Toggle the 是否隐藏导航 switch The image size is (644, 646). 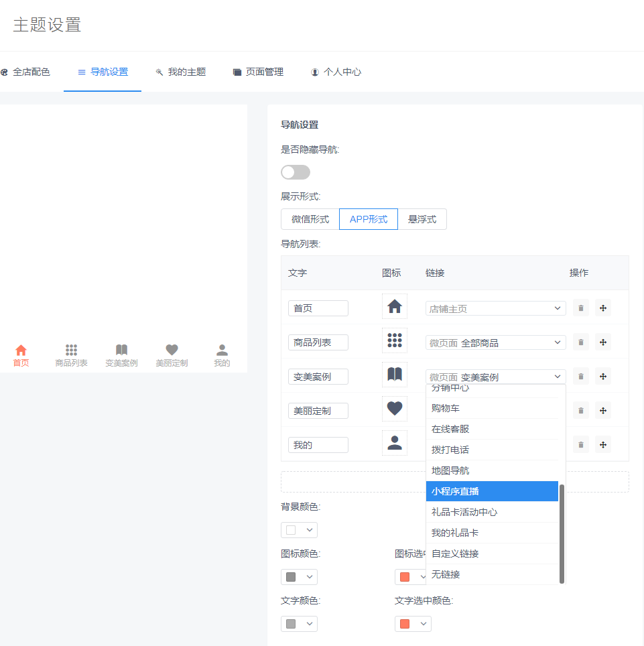296,172
